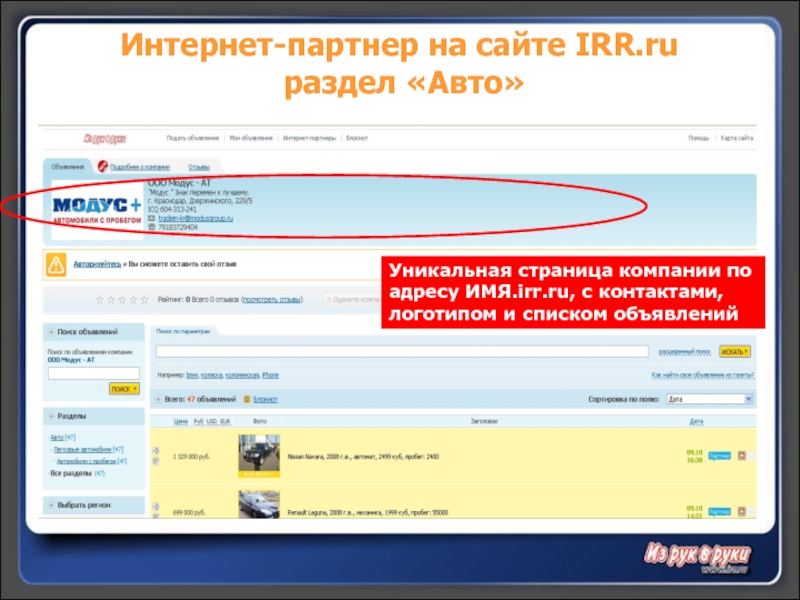Image resolution: width=800 pixels, height=600 pixels.
Task: Click the Партнер badge in Nissan Navara row
Action: tap(719, 456)
